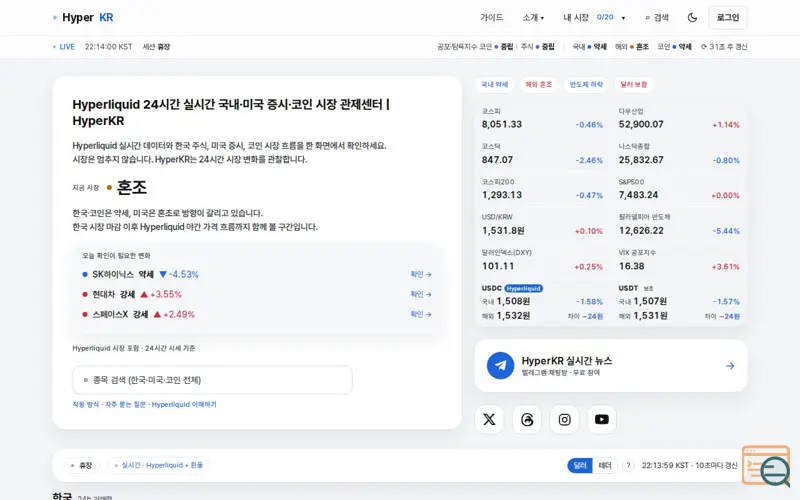Click the 나스닥종합 25,832.67 cell
Viewport: 800px width, 500px height.
point(679,154)
